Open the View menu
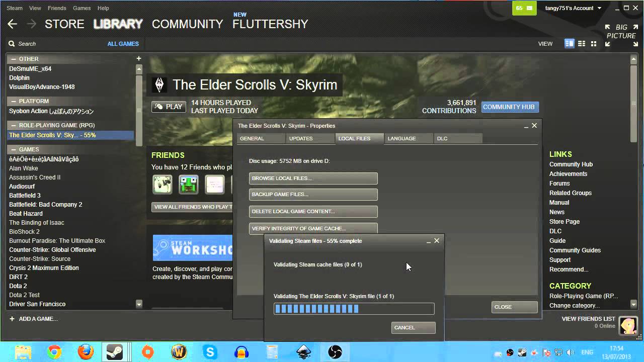644x362 pixels. 35,8
